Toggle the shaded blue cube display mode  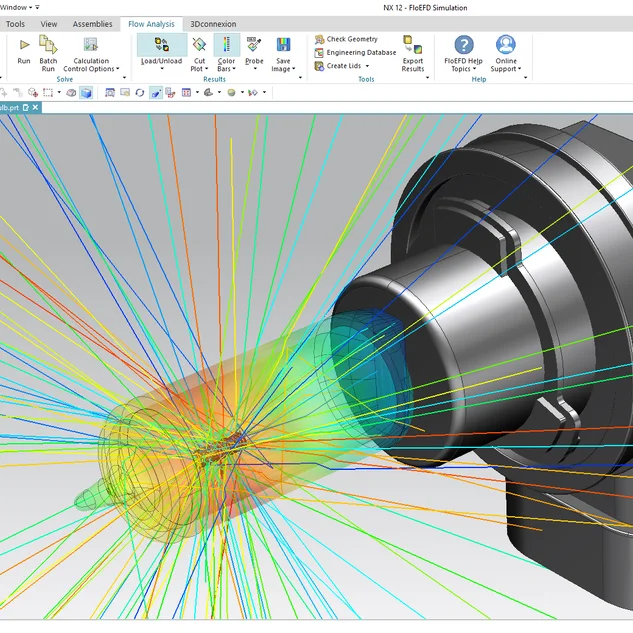(86, 93)
